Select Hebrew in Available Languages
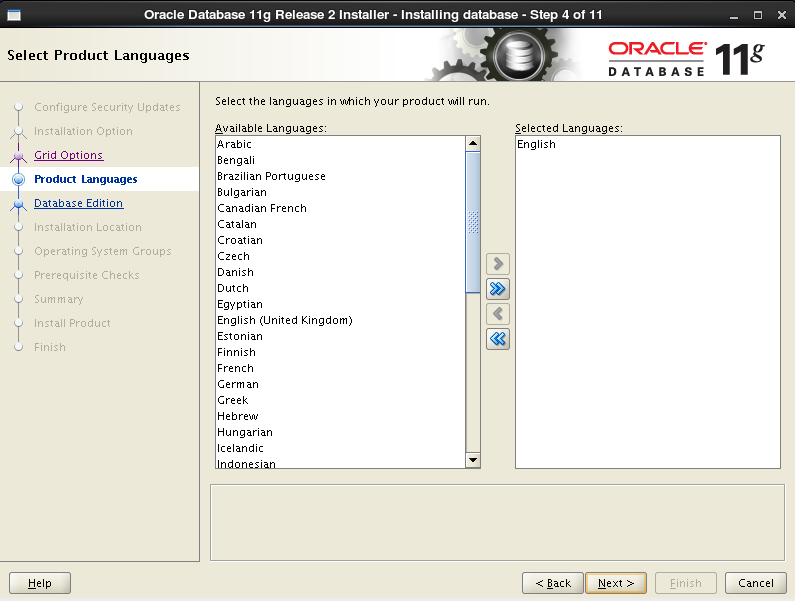This screenshot has width=795, height=601. pyautogui.click(x=340, y=416)
